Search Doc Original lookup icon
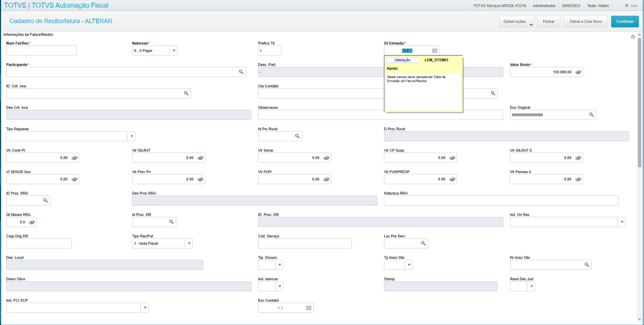 coord(591,115)
